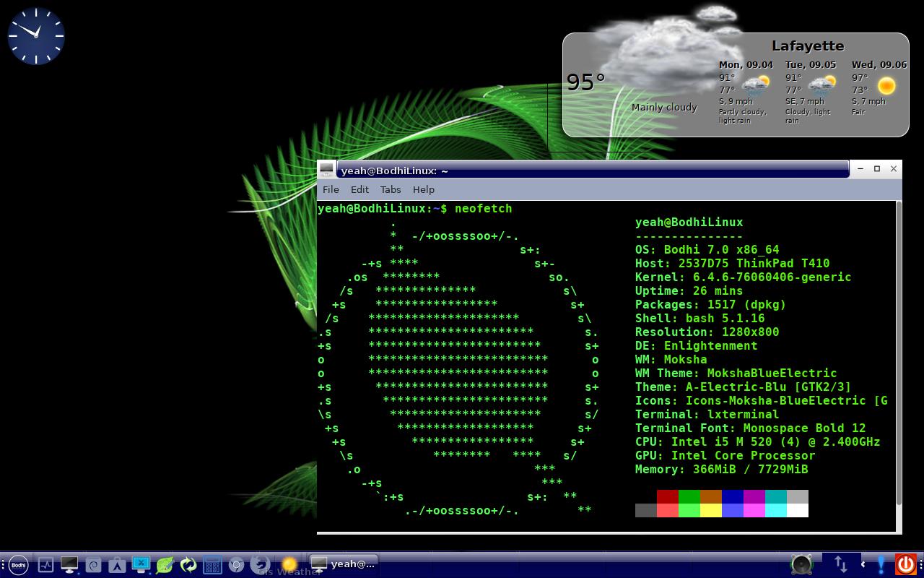The width and height of the screenshot is (924, 578).
Task: Click the red power button icon
Action: 905,564
